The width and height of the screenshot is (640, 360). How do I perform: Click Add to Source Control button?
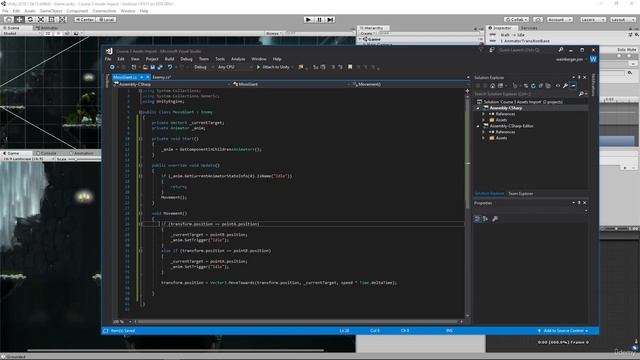563,331
